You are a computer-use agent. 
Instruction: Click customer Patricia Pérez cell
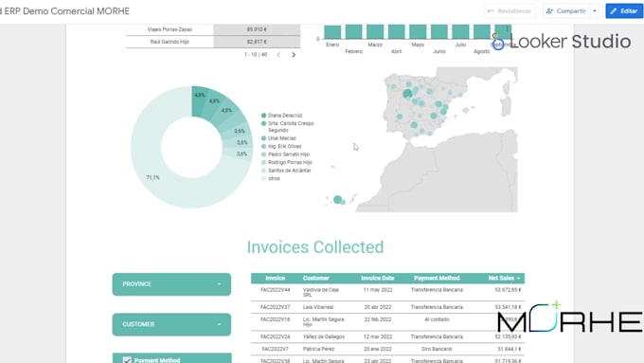[x=319, y=349]
